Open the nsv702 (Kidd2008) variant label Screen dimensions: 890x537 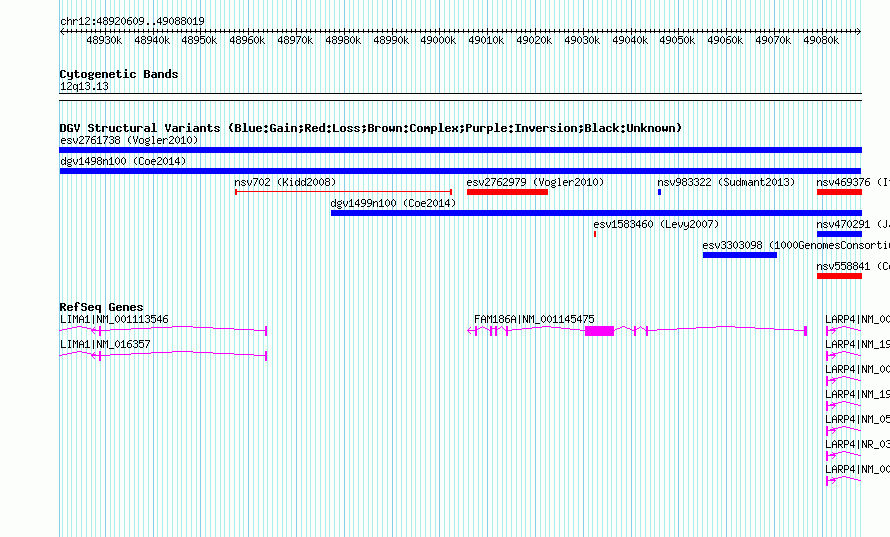[x=286, y=182]
